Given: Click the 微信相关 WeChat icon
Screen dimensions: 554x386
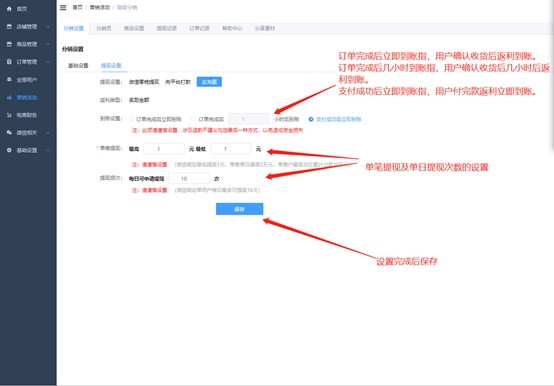Looking at the screenshot, I should 9,132.
